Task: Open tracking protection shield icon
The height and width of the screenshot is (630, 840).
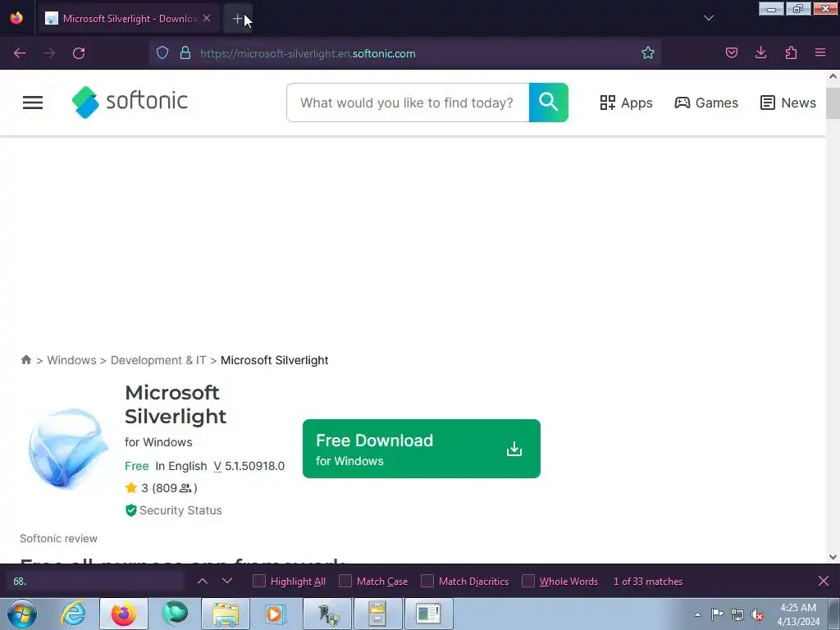Action: point(162,53)
